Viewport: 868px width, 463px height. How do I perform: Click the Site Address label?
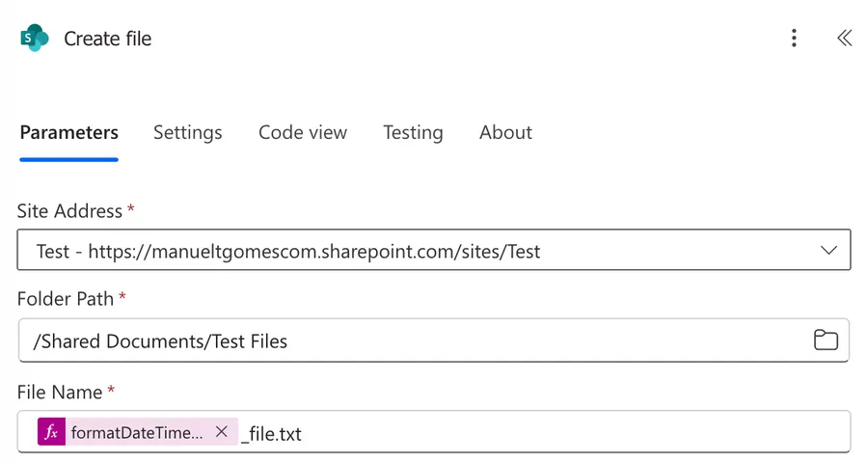click(x=69, y=210)
